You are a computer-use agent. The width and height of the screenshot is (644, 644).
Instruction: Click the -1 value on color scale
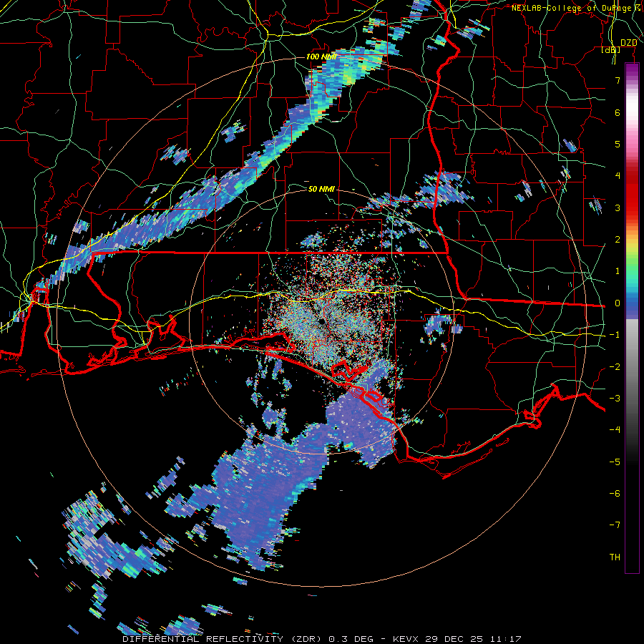pyautogui.click(x=615, y=334)
